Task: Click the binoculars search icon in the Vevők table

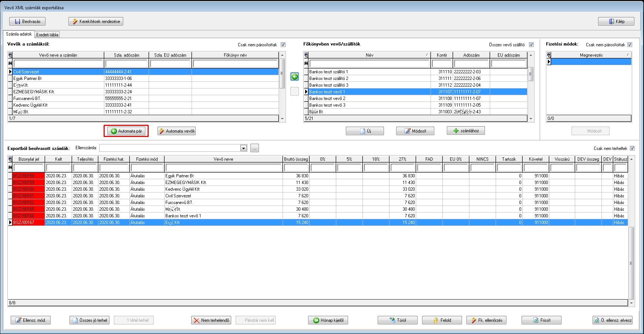Action: 10,63
